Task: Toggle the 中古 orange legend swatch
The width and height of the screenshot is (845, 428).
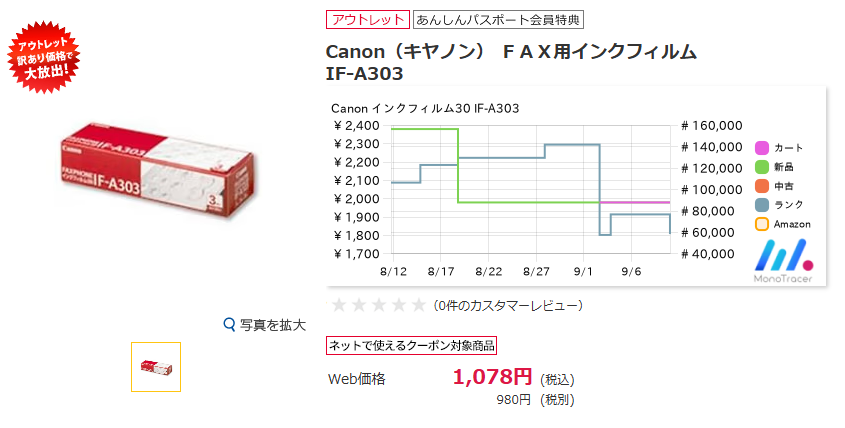Action: tap(761, 186)
